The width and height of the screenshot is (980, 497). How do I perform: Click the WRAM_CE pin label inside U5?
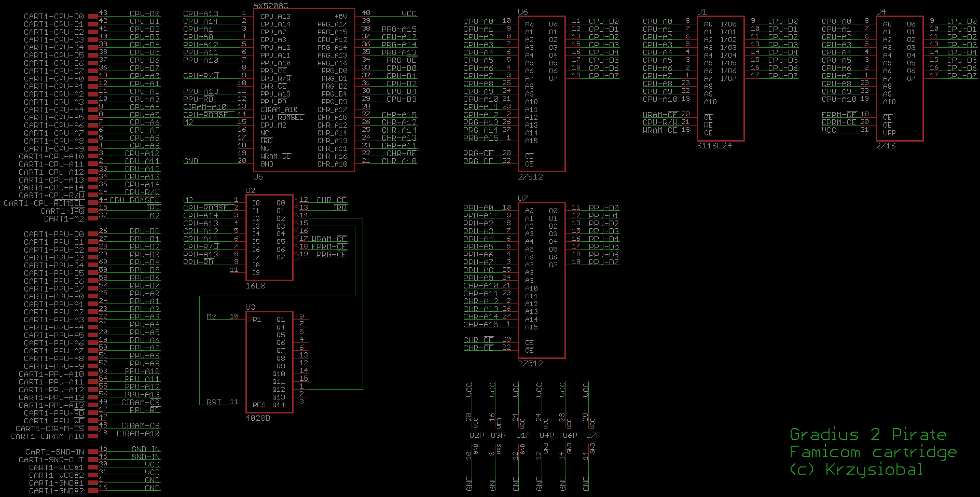[x=275, y=157]
